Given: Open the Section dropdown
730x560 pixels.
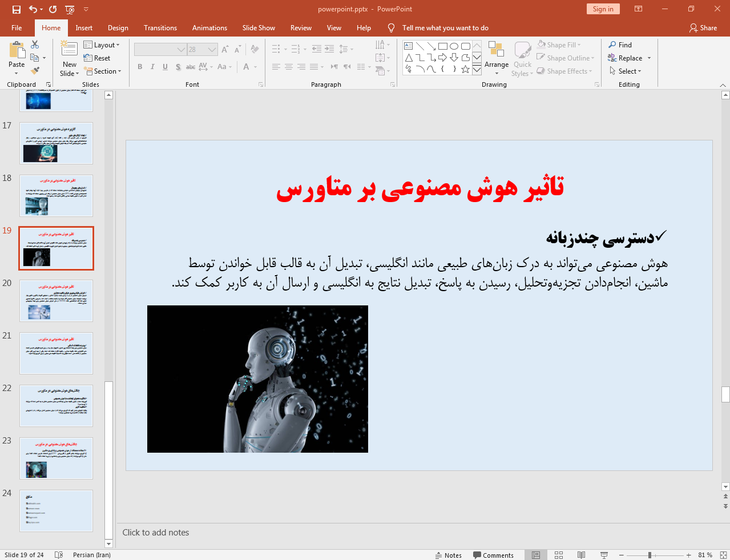Looking at the screenshot, I should point(103,71).
